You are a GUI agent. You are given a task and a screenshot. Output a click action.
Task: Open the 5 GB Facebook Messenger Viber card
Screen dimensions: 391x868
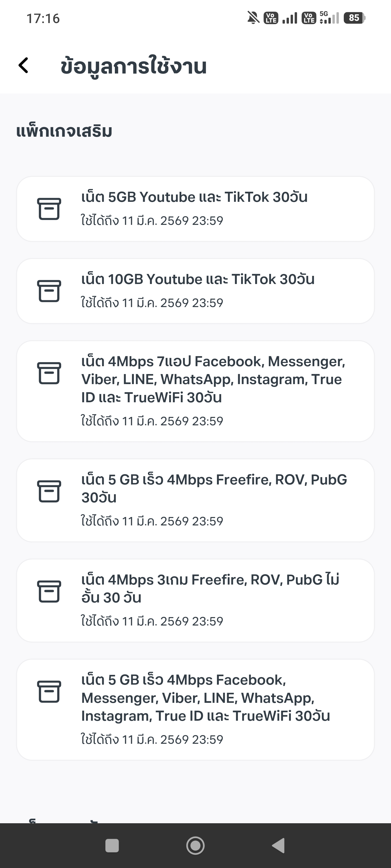coord(205,698)
